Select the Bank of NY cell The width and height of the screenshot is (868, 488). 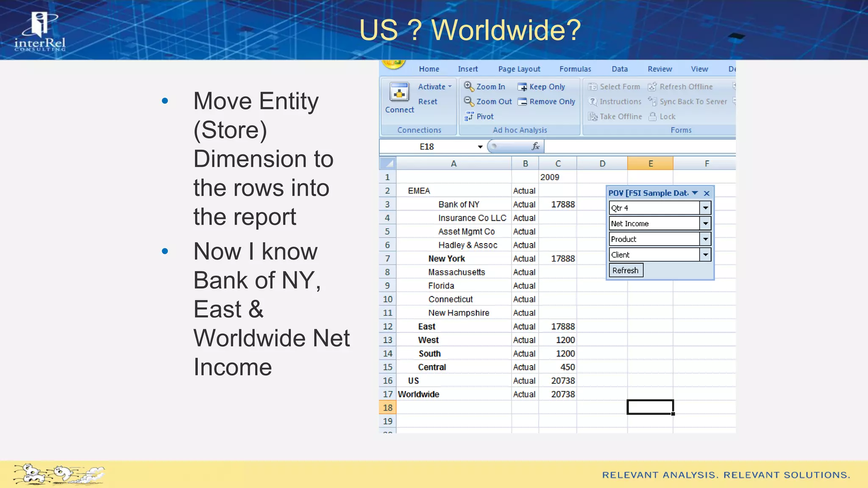point(453,204)
